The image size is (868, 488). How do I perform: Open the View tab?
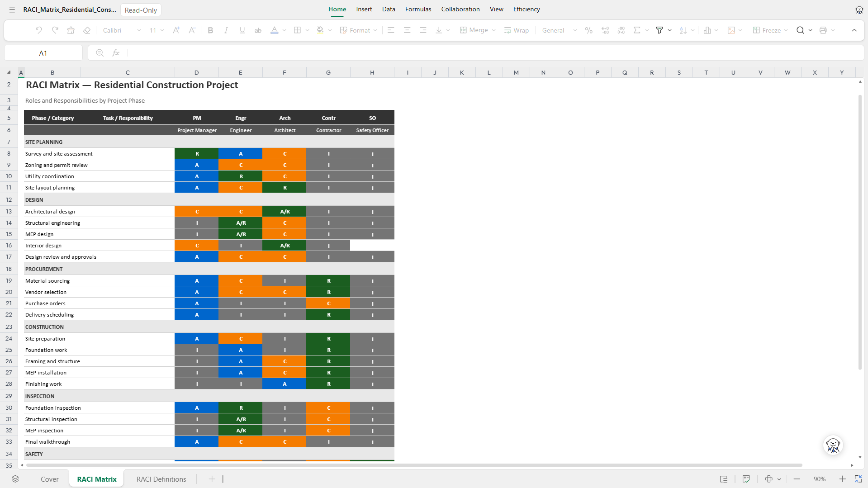496,9
